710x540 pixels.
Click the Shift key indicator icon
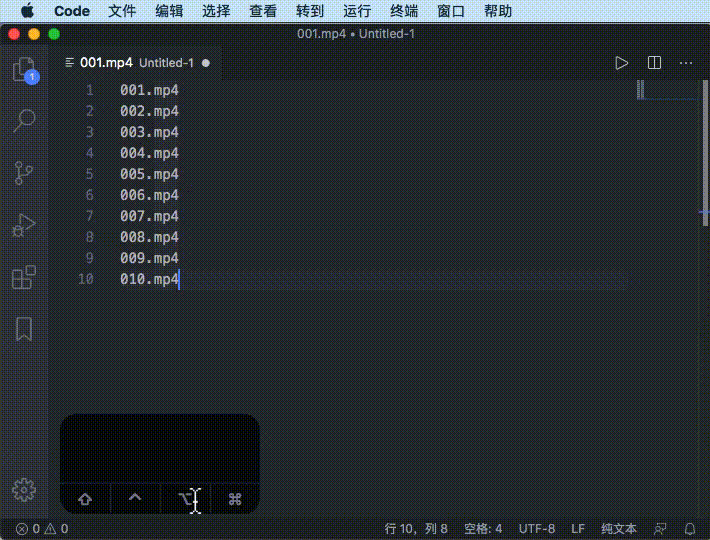click(x=85, y=499)
